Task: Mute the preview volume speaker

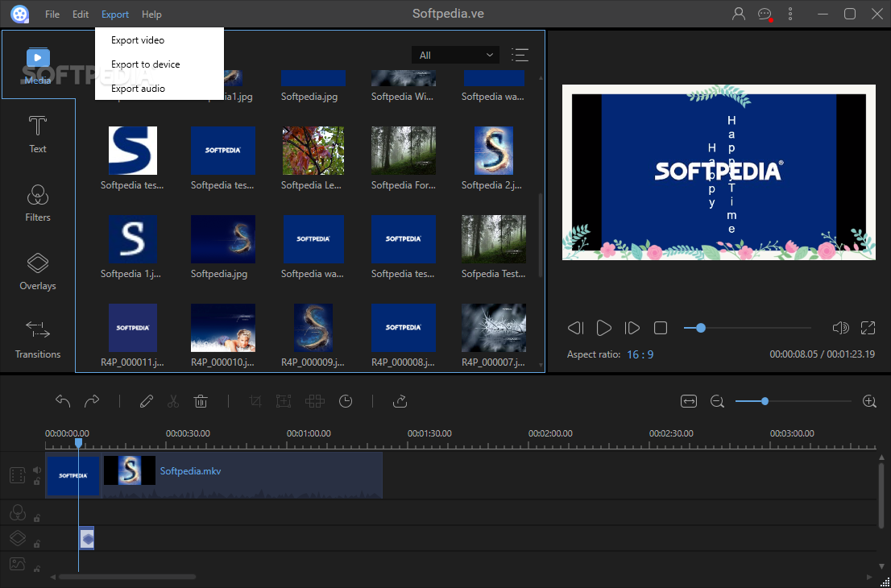Action: pyautogui.click(x=840, y=328)
